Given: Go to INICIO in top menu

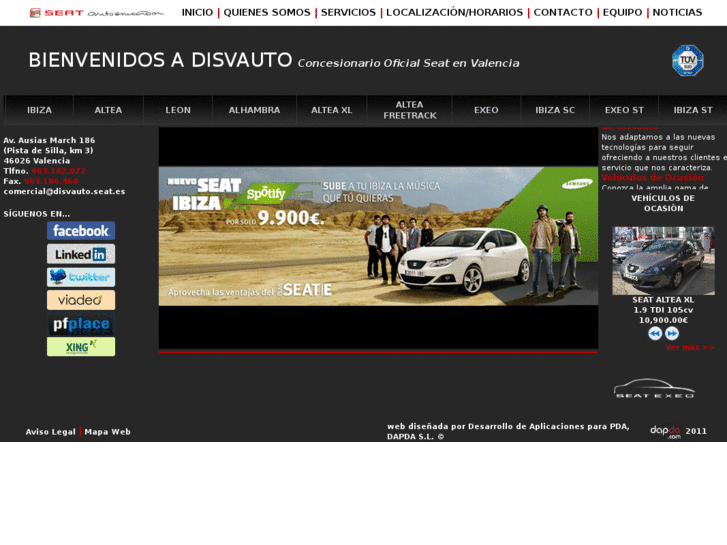Looking at the screenshot, I should [197, 13].
